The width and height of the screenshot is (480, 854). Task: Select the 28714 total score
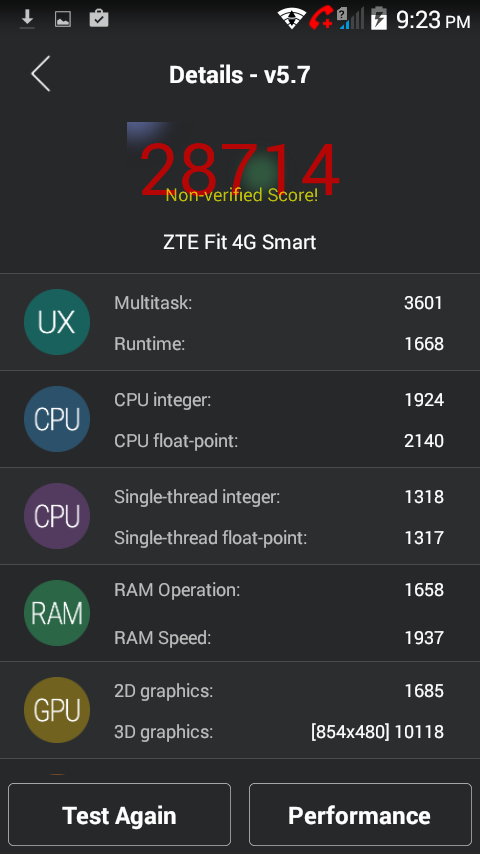240,169
